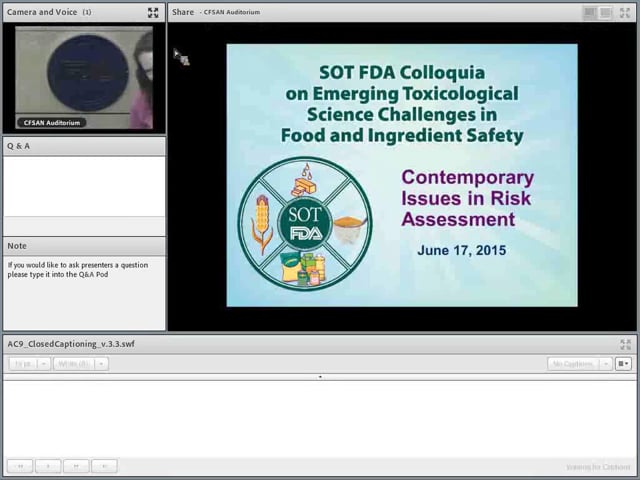Click the CFSAN Auditorium camera feed
This screenshot has height=480, width=640.
tap(84, 78)
